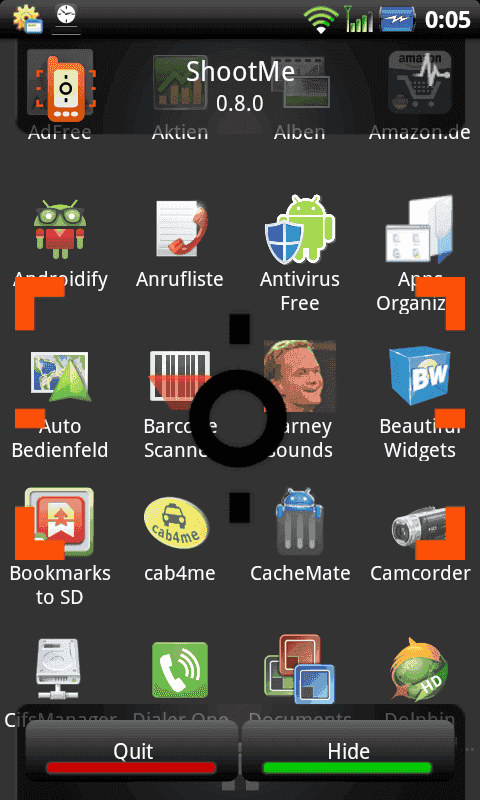
Task: Hide the ShootMe overlay
Action: 348,751
